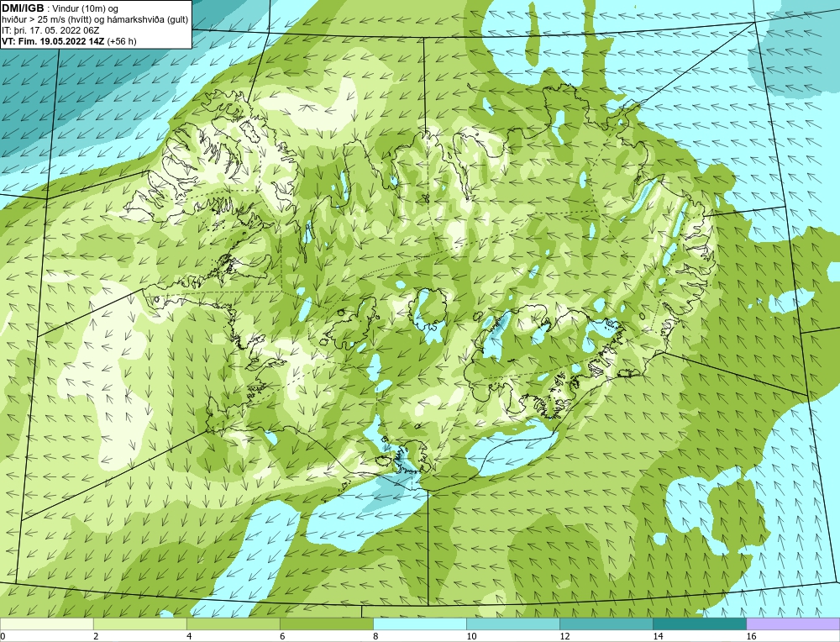Click the palest 0–2 m/s legend swatch
Image resolution: width=840 pixels, height=642 pixels.
point(46,624)
